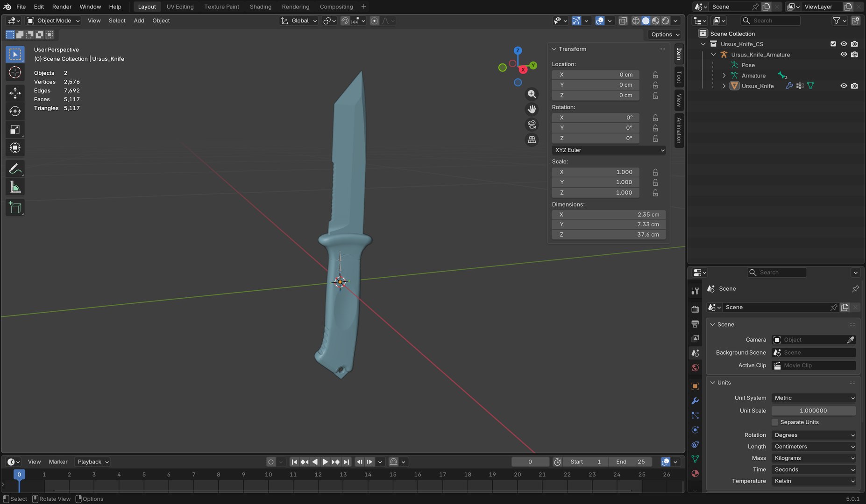The width and height of the screenshot is (866, 504).
Task: Open the Unit System Metric dropdown
Action: click(814, 398)
